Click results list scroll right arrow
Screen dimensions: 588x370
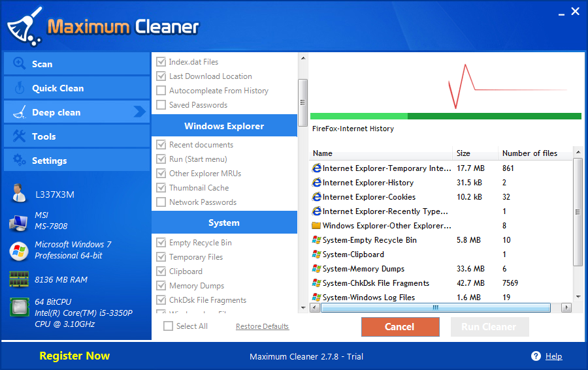[x=566, y=307]
